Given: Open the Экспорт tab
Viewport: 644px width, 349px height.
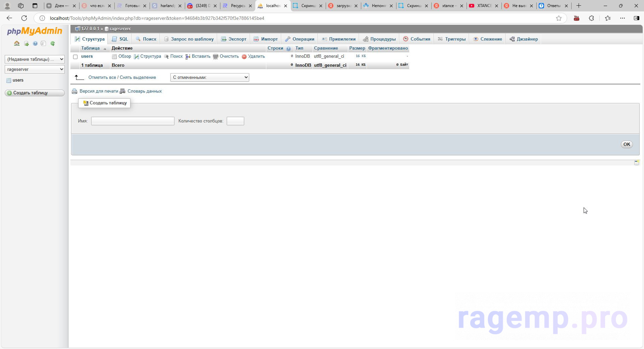Looking at the screenshot, I should 233,39.
